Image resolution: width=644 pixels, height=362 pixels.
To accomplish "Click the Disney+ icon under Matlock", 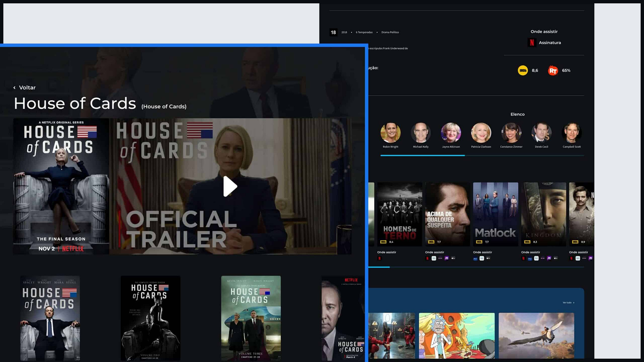I will click(x=475, y=258).
